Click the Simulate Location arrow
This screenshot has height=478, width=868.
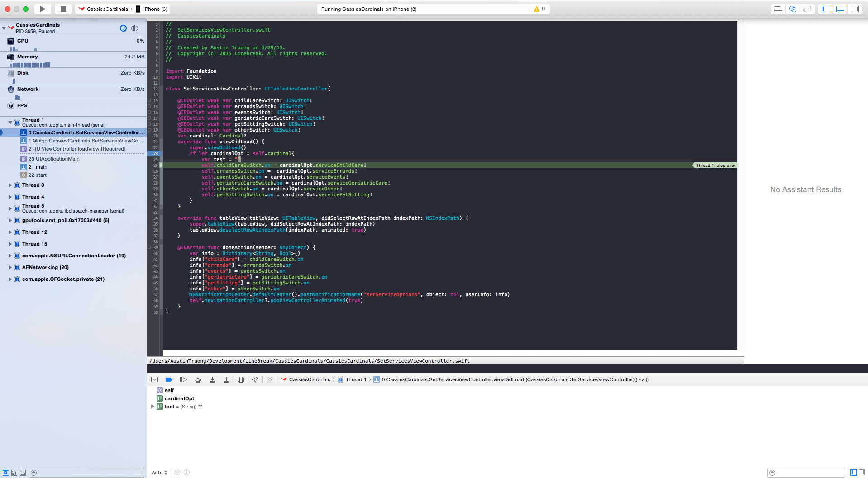255,379
